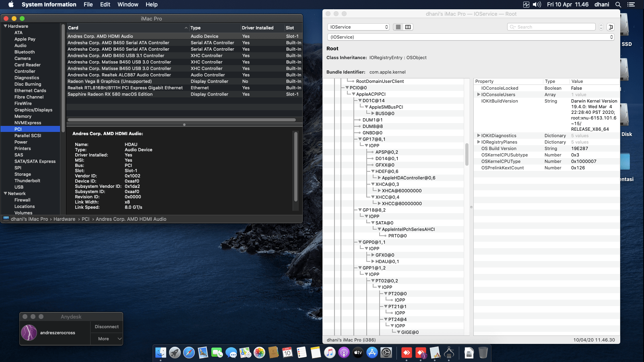Click Hardware in the path bar
The image size is (644, 362).
point(64,219)
